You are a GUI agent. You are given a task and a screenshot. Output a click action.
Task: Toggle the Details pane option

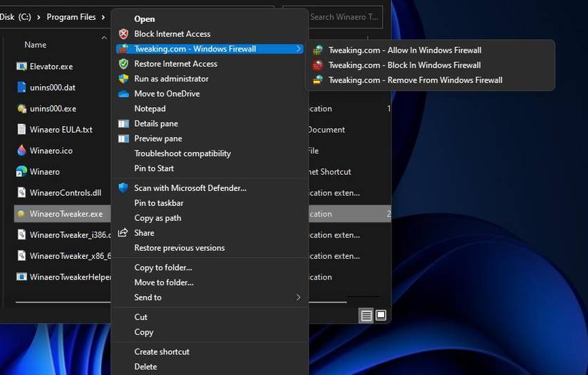pyautogui.click(x=156, y=124)
